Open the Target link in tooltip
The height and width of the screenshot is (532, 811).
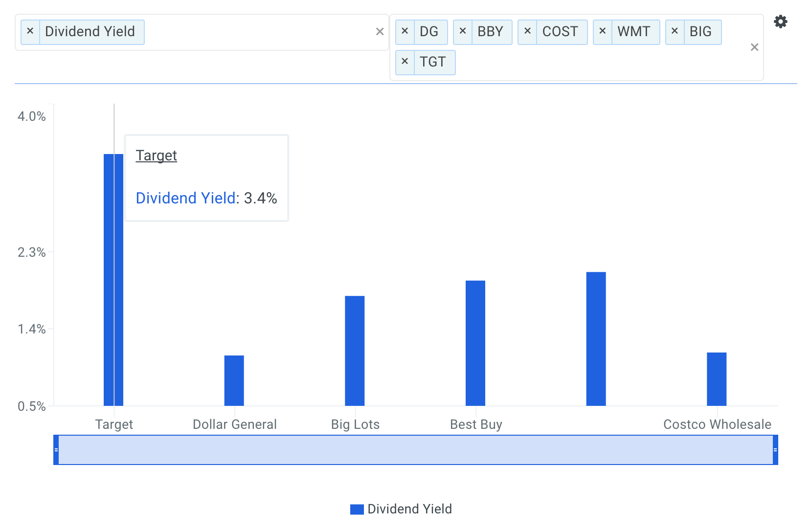pos(156,155)
